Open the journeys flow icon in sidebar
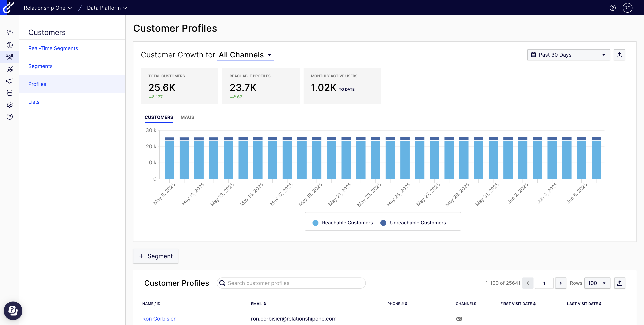Image resolution: width=644 pixels, height=325 pixels. point(9,33)
